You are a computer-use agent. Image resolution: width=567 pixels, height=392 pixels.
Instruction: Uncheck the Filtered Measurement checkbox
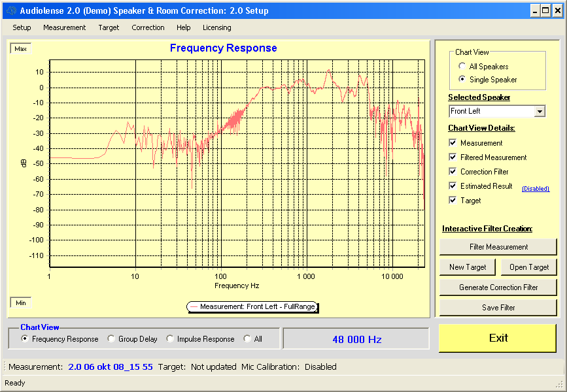453,157
